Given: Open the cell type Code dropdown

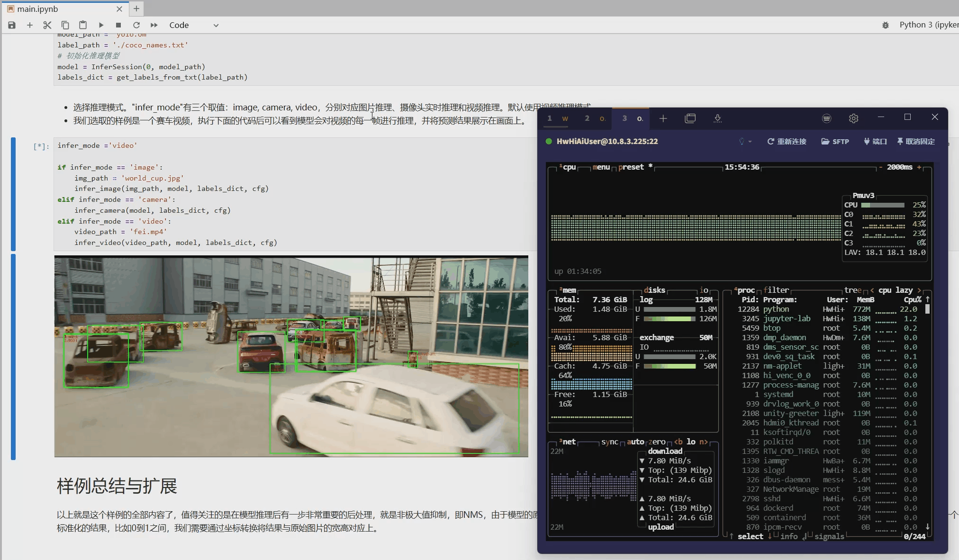Looking at the screenshot, I should point(194,25).
